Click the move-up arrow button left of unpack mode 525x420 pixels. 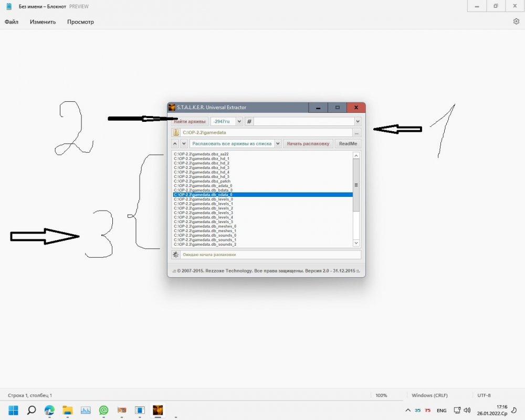(175, 143)
